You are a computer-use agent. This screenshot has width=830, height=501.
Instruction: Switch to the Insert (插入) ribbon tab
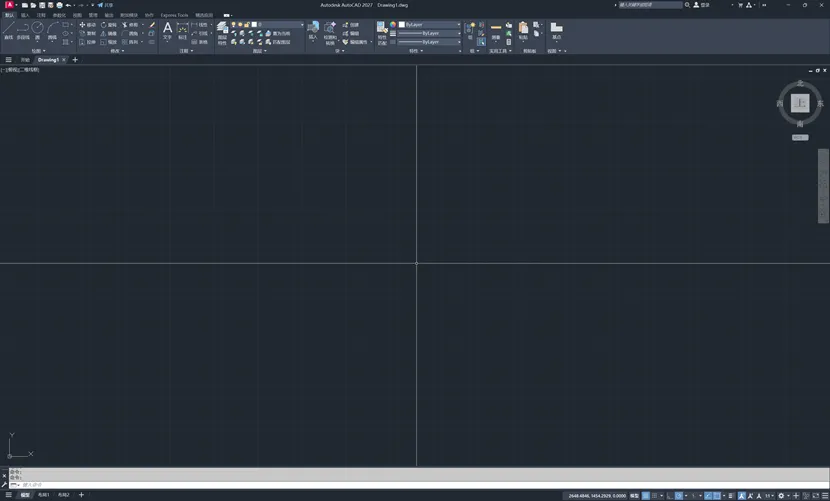click(25, 15)
